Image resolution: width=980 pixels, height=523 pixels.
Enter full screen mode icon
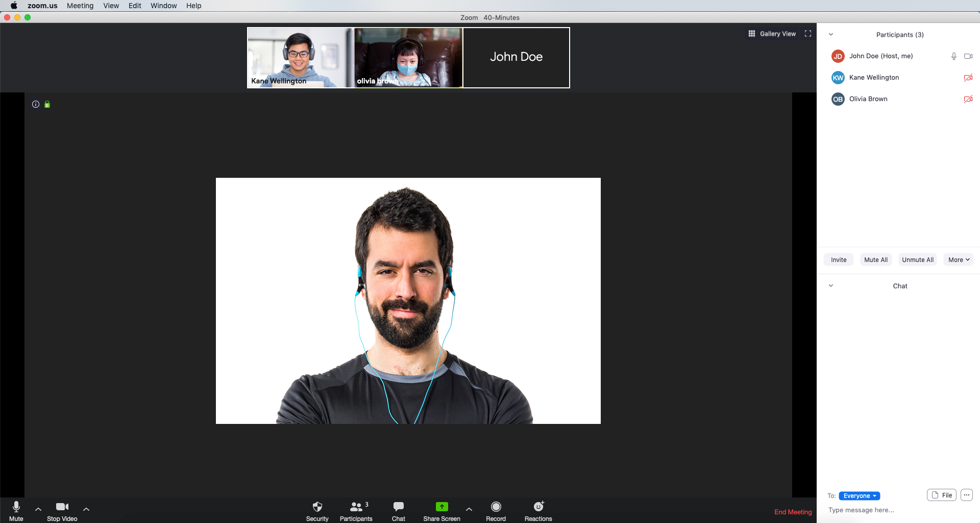click(x=808, y=34)
